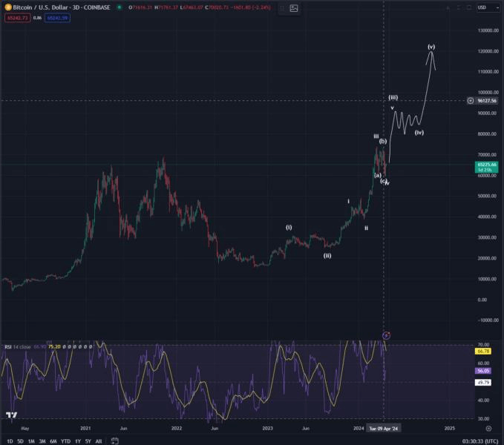Select the YTD time range tab
This screenshot has height=445, width=504.
65,441
